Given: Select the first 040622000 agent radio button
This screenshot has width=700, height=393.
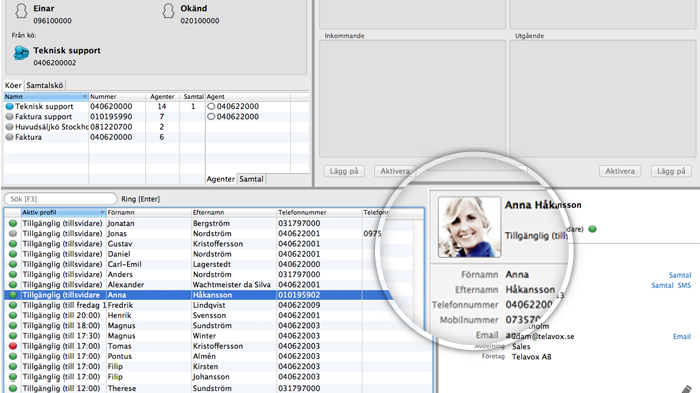Looking at the screenshot, I should pyautogui.click(x=211, y=107).
